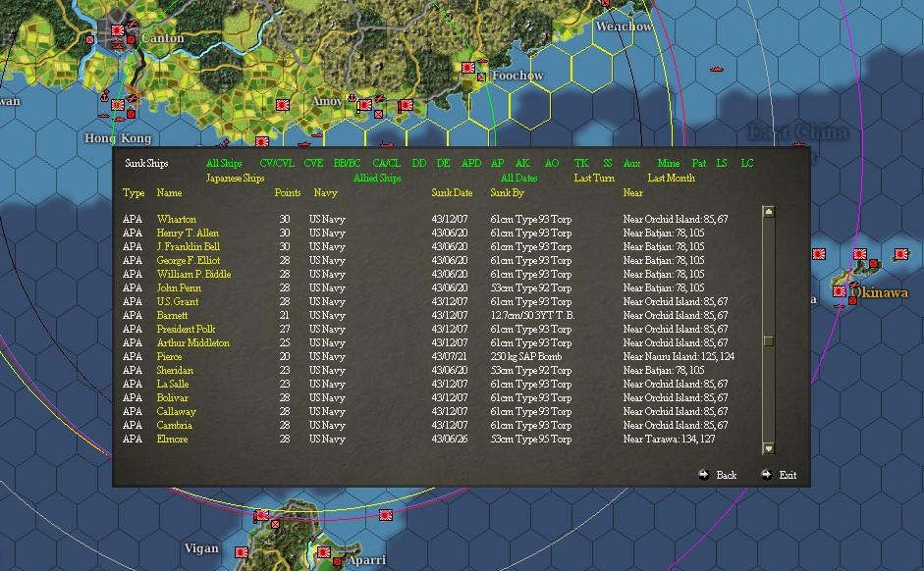Sort list by Sunk Date column
Image resolution: width=924 pixels, height=571 pixels.
click(452, 193)
